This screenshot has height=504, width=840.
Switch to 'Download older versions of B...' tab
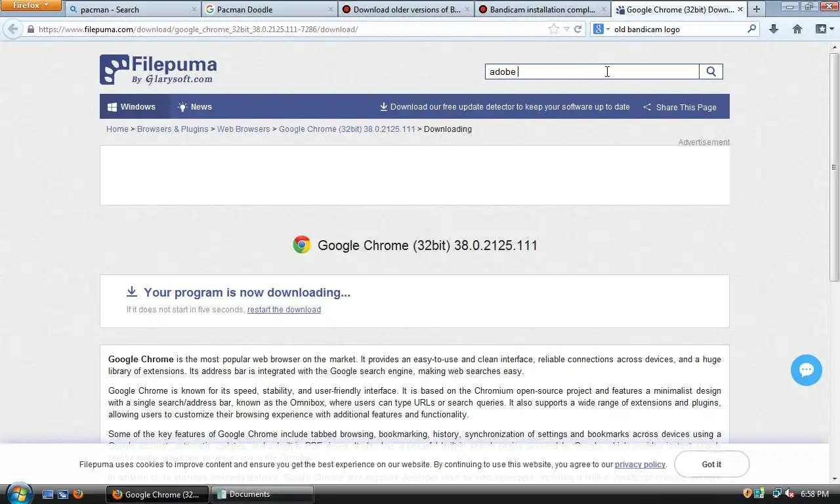click(x=406, y=9)
